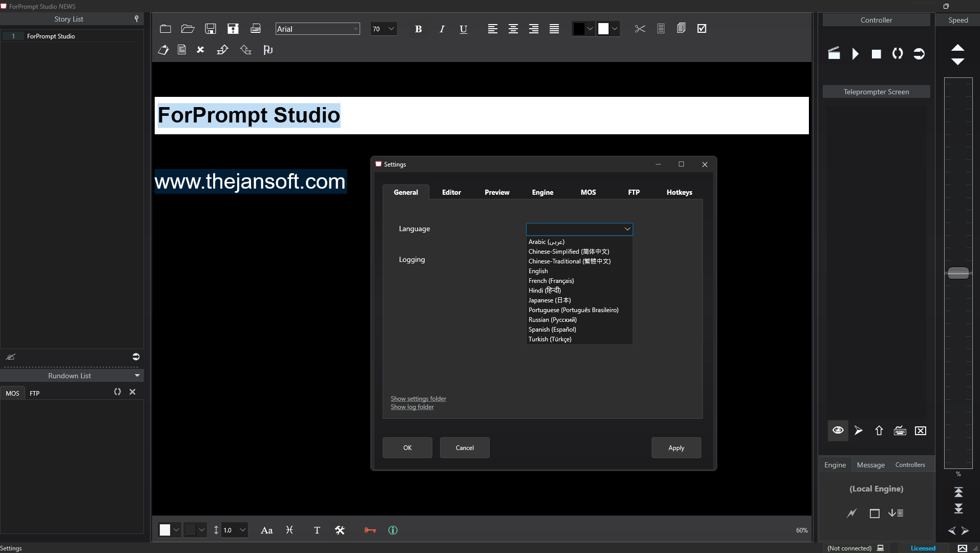Image resolution: width=980 pixels, height=553 pixels.
Task: Pin the Story List panel
Action: click(x=136, y=19)
